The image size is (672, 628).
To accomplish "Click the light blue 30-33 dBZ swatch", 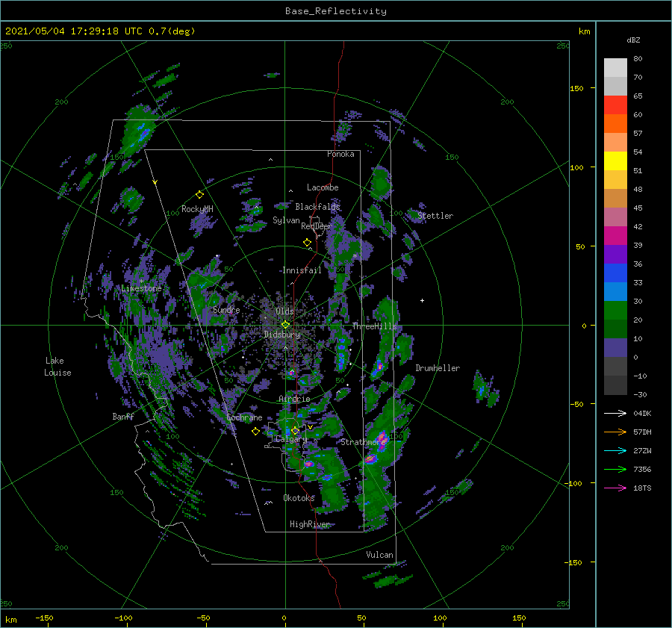I will (x=615, y=291).
